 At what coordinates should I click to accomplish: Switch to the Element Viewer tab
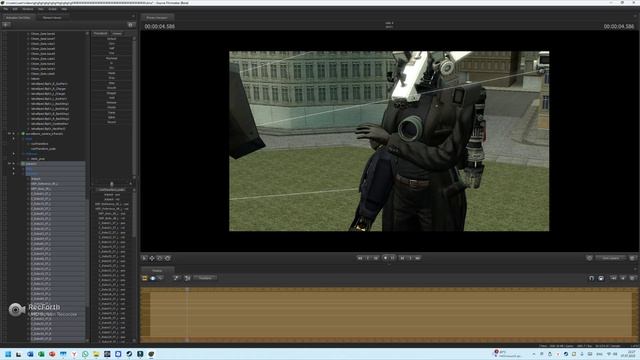tap(52, 18)
